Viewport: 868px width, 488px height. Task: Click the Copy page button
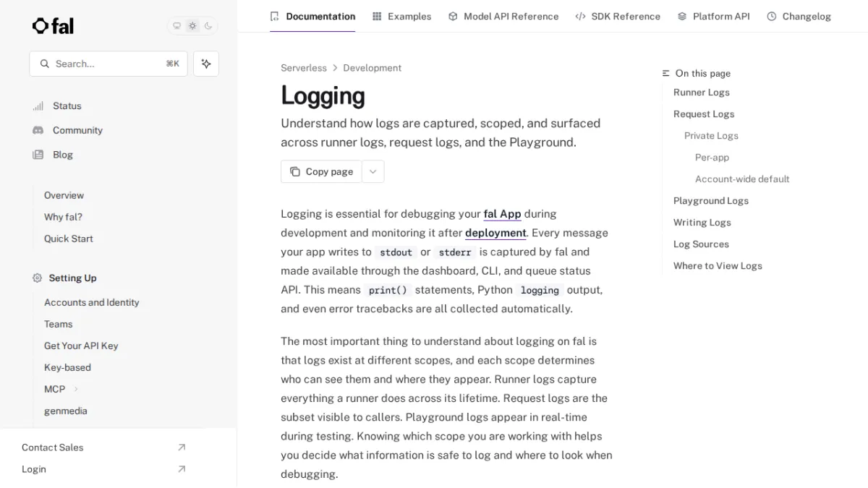321,171
